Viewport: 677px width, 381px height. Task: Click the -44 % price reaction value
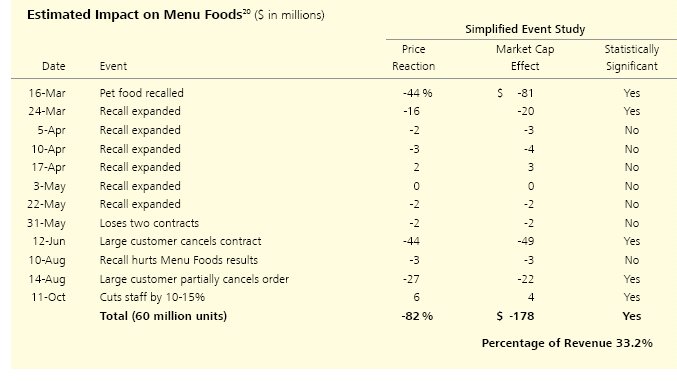pyautogui.click(x=418, y=93)
